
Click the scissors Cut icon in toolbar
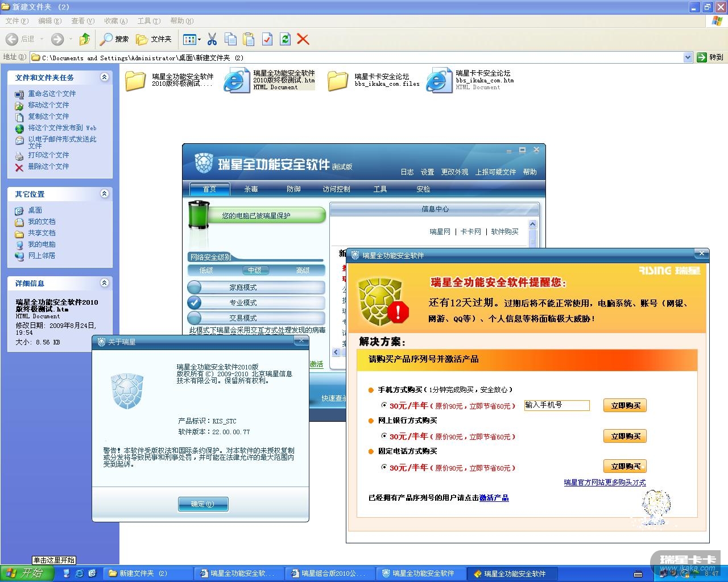212,39
